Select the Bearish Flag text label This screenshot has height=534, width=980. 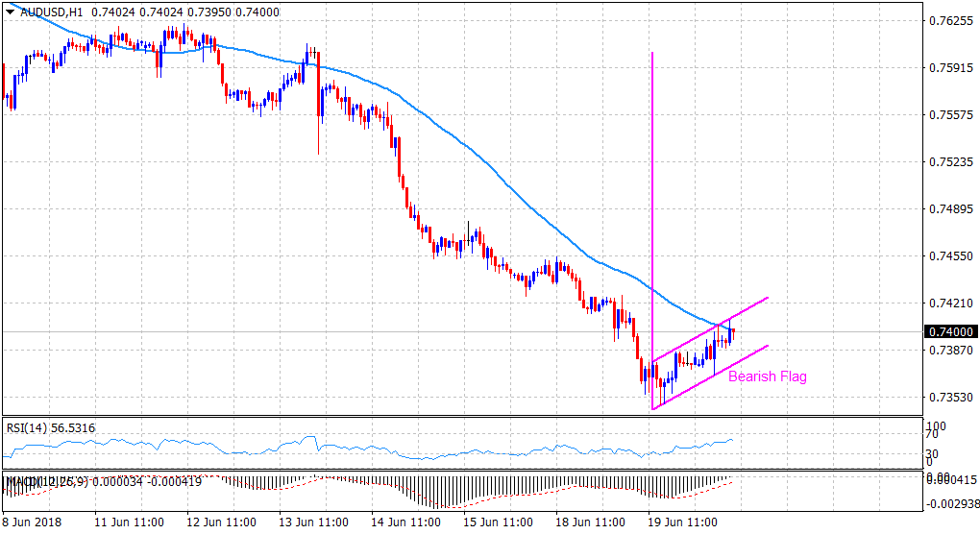(x=767, y=376)
